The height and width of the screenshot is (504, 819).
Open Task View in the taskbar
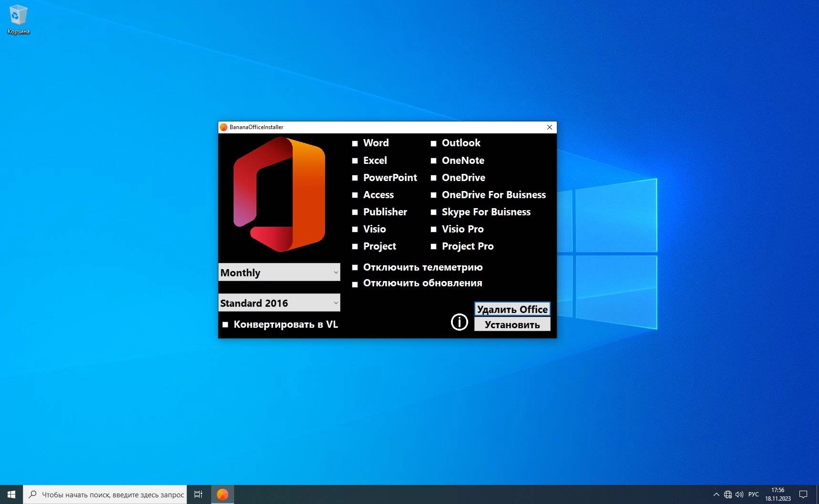tap(198, 494)
